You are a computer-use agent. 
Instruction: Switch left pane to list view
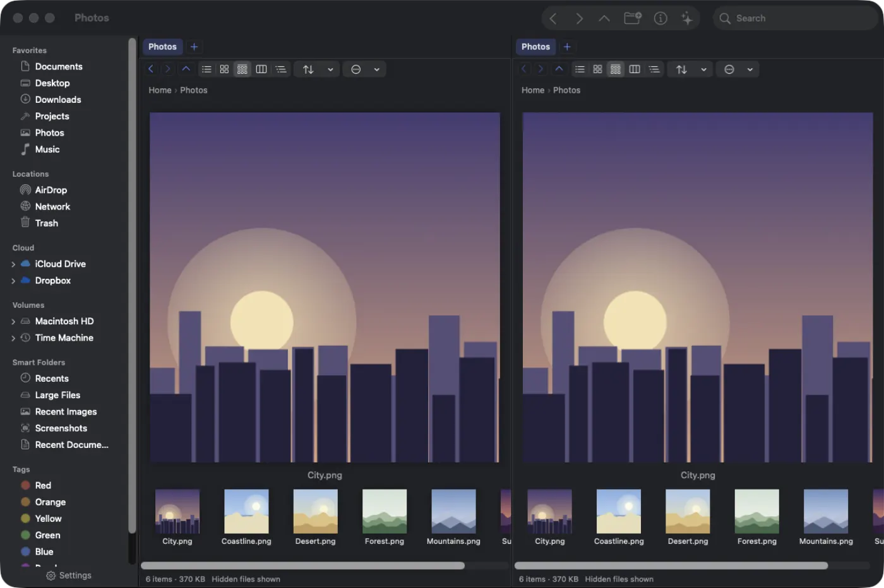click(x=206, y=69)
